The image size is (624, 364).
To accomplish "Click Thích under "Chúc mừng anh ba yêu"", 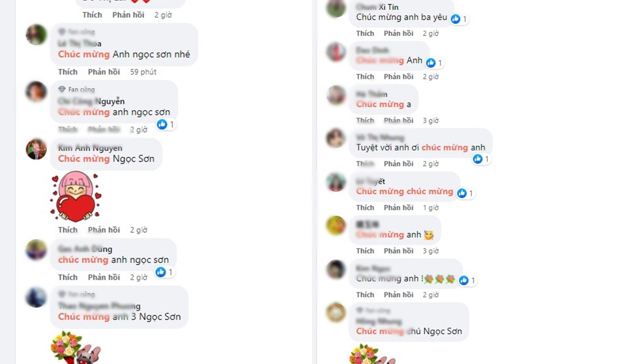I will pos(365,33).
